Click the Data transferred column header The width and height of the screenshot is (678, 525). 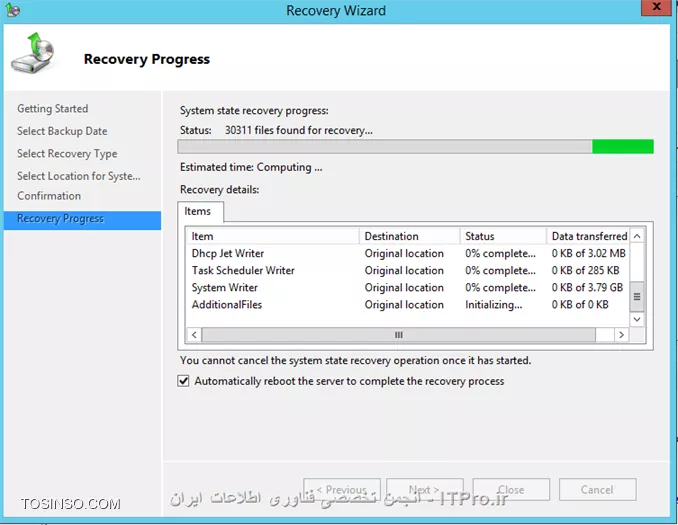[x=588, y=236]
